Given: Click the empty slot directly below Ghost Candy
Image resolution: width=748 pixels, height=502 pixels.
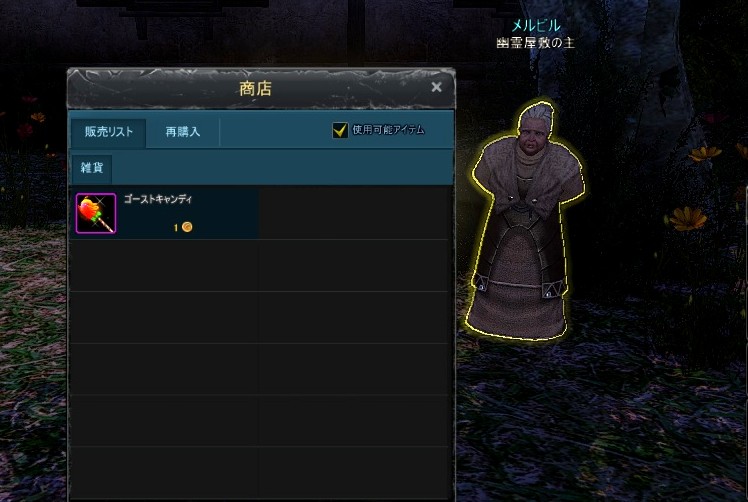Looking at the screenshot, I should (x=165, y=265).
